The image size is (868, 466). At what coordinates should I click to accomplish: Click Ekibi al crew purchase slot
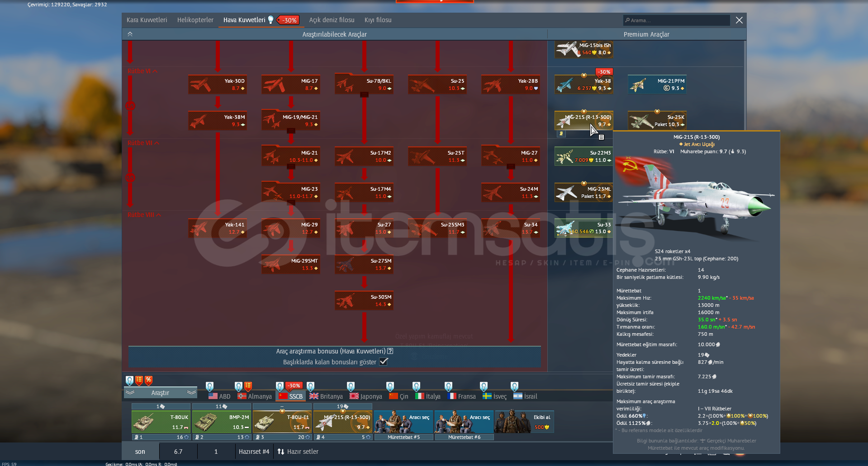pos(524,421)
